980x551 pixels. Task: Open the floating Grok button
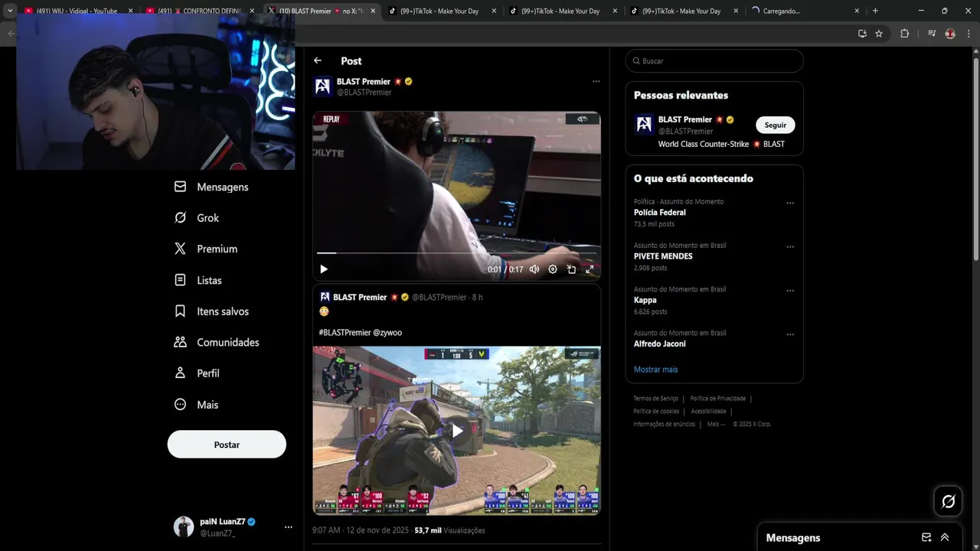coord(948,501)
